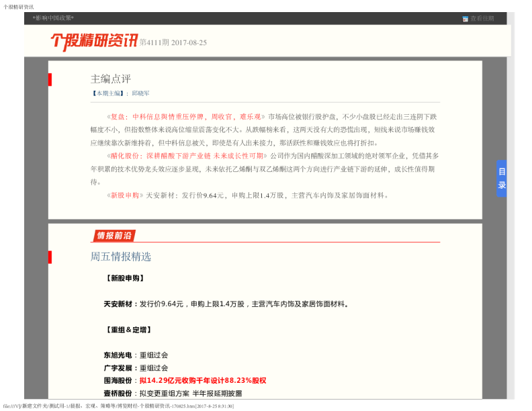The width and height of the screenshot is (532, 411).
Task: Click the 【本期主编】 label
Action: [108, 93]
